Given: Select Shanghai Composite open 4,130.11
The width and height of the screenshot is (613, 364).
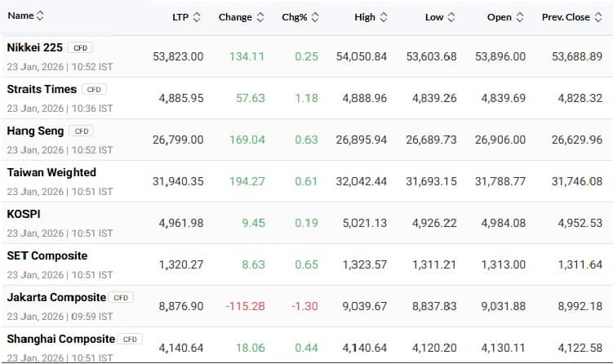Looking at the screenshot, I should pos(504,348).
